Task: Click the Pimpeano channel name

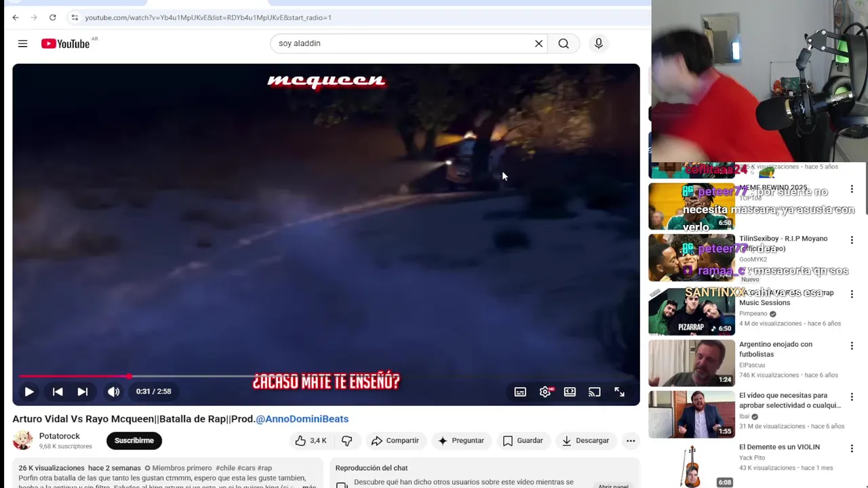Action: [x=753, y=314]
